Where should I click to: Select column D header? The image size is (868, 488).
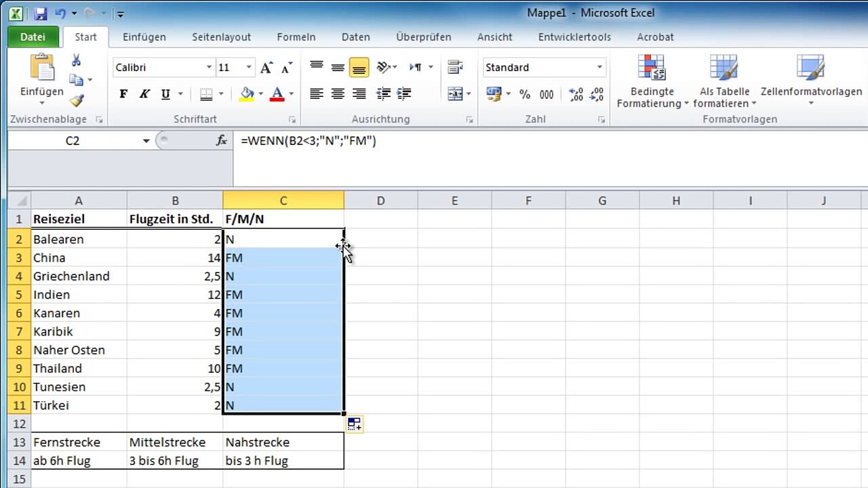pyautogui.click(x=380, y=201)
